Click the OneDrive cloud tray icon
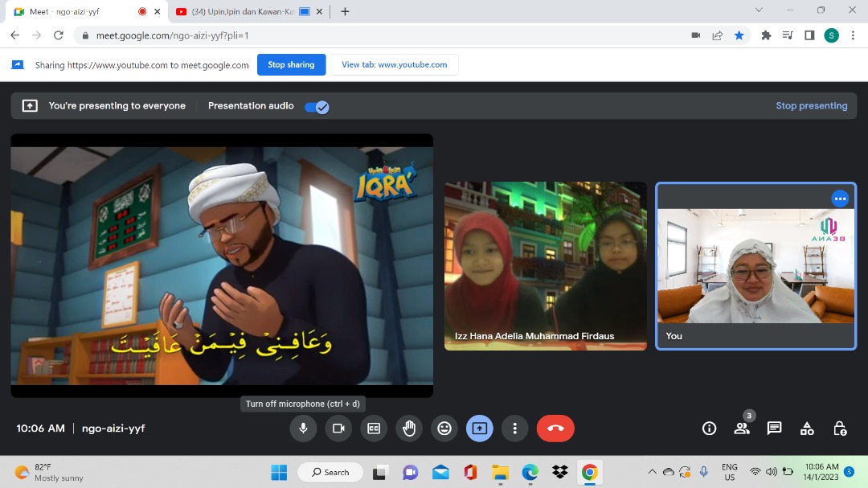This screenshot has width=868, height=488. pyautogui.click(x=669, y=472)
